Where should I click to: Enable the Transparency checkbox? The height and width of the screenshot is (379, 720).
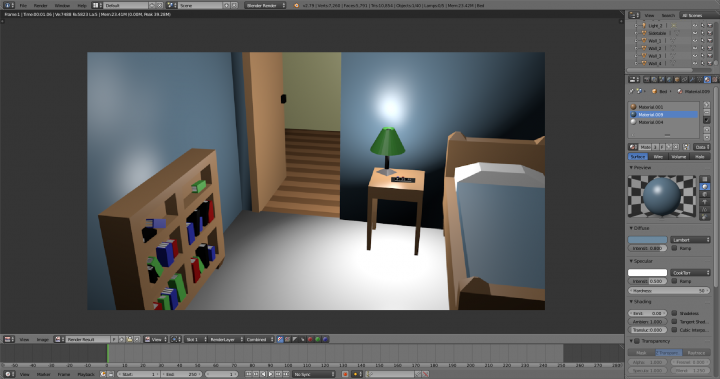637,341
